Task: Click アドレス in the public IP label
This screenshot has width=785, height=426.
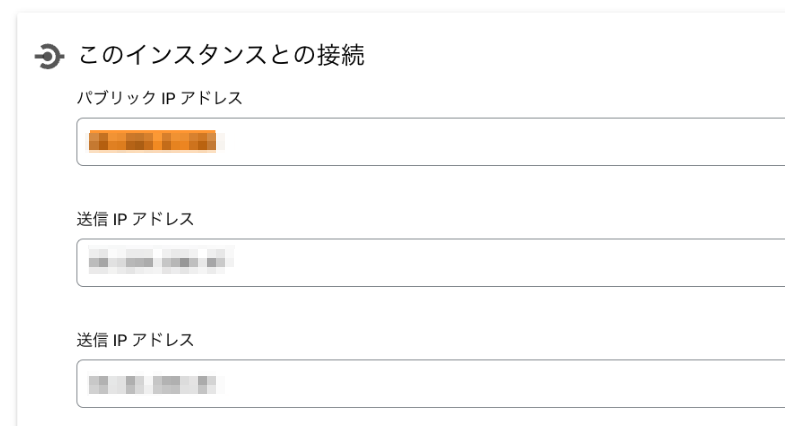Action: tap(211, 98)
